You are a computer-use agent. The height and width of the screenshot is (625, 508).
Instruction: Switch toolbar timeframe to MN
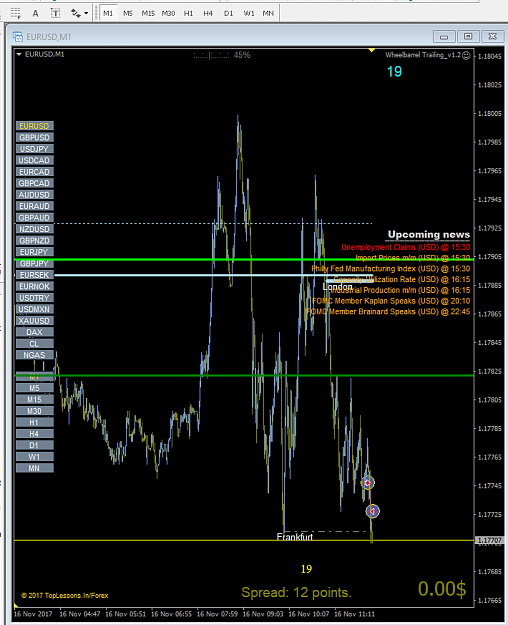click(268, 13)
